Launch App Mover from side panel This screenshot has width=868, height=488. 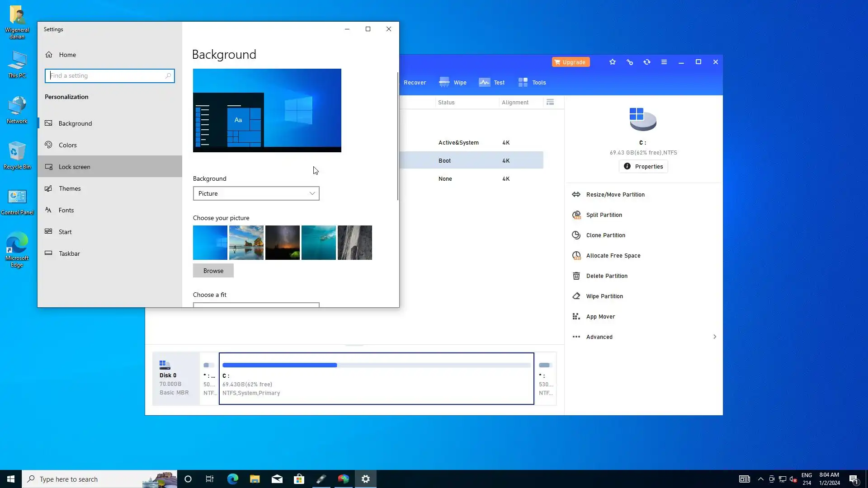click(x=600, y=317)
